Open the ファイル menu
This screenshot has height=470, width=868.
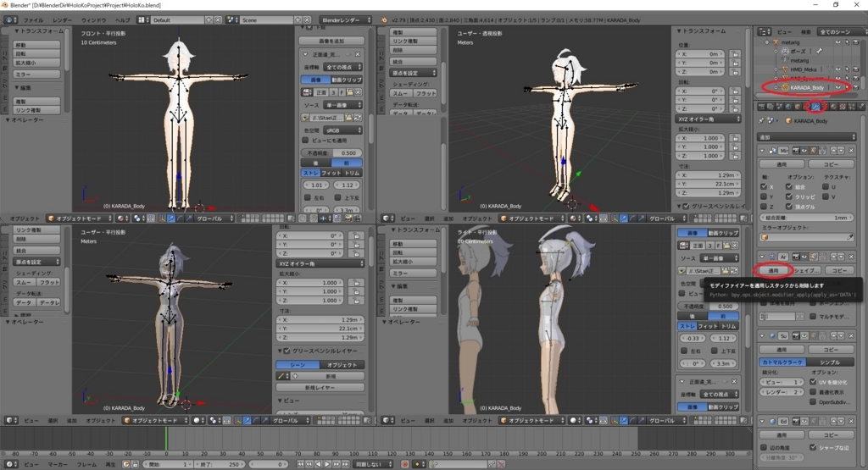[x=33, y=20]
